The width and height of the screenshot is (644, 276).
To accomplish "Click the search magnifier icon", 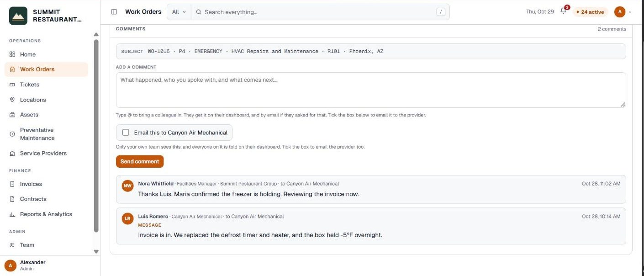I will pos(199,12).
